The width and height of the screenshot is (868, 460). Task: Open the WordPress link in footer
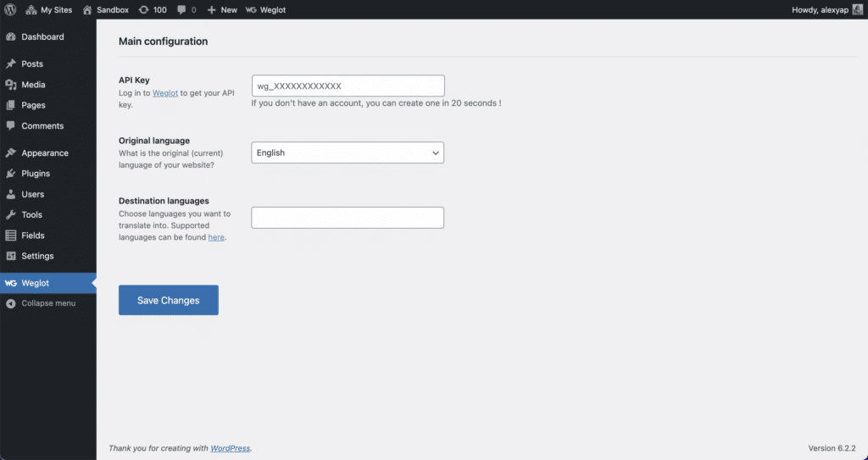(x=231, y=448)
